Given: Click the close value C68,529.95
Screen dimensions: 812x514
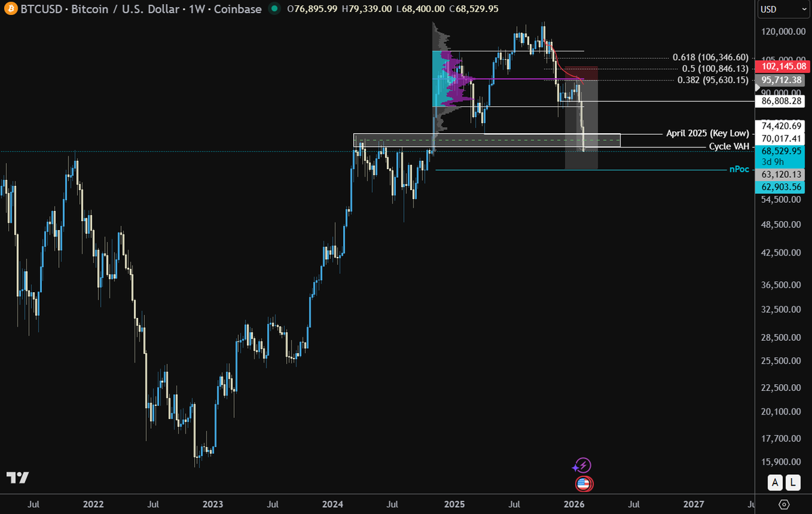Looking at the screenshot, I should coord(474,9).
